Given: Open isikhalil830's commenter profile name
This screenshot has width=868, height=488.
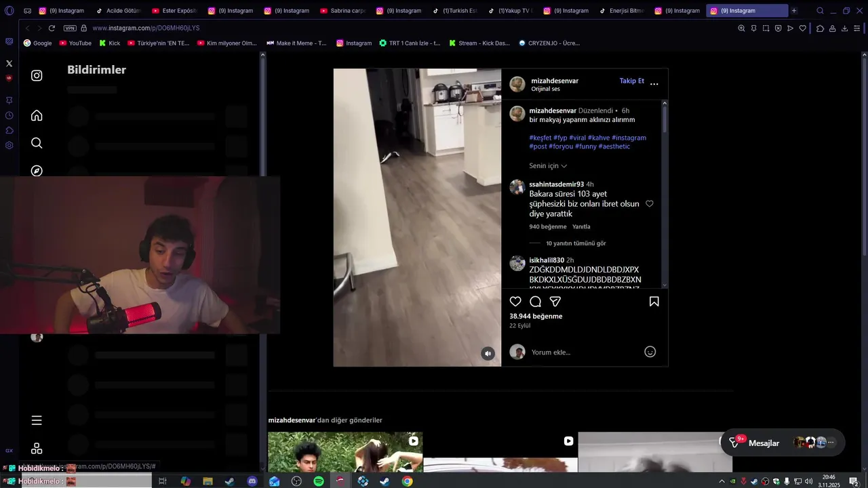Looking at the screenshot, I should pos(547,260).
